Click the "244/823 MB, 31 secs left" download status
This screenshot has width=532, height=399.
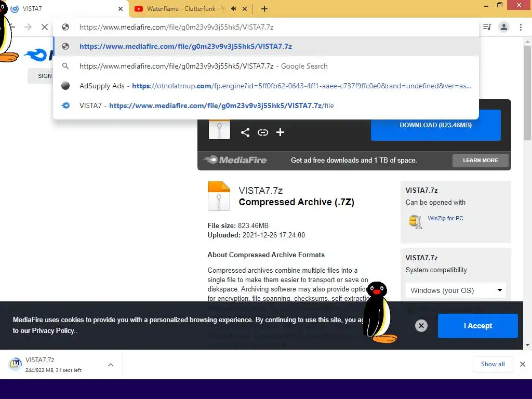click(x=54, y=370)
